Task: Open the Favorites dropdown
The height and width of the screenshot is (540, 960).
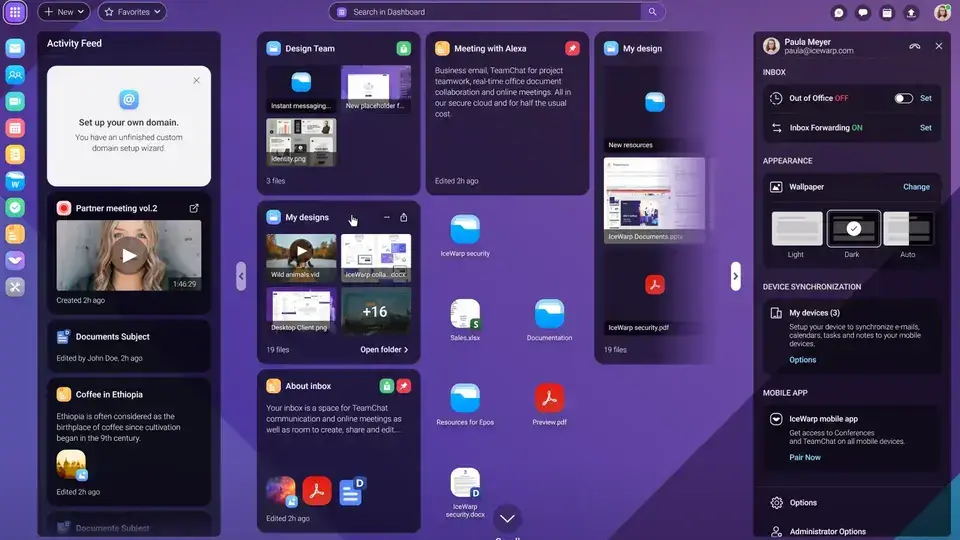Action: coord(132,12)
